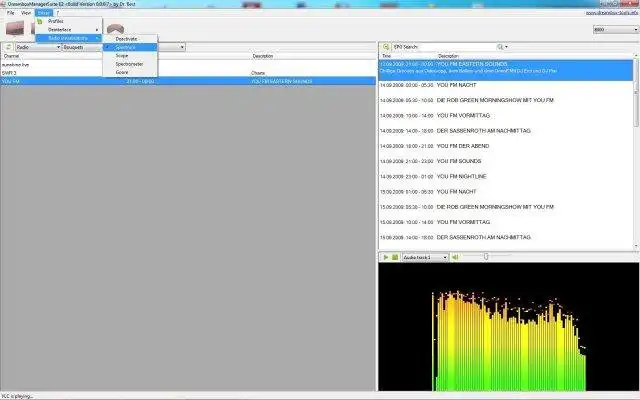Select YOU FM NIGHTLINE entry
Viewport: 640px width, 400px height.
pyautogui.click(x=506, y=176)
